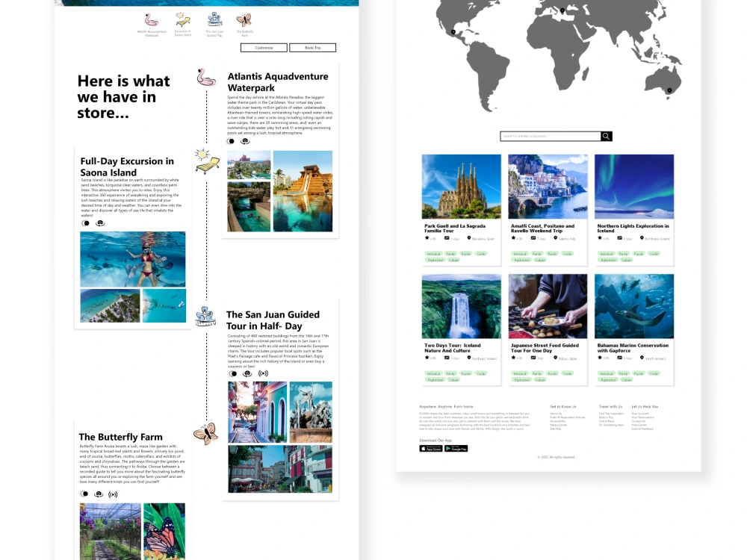Click the duration icon on Northern Lights card
The width and height of the screenshot is (747, 560).
[x=619, y=238]
